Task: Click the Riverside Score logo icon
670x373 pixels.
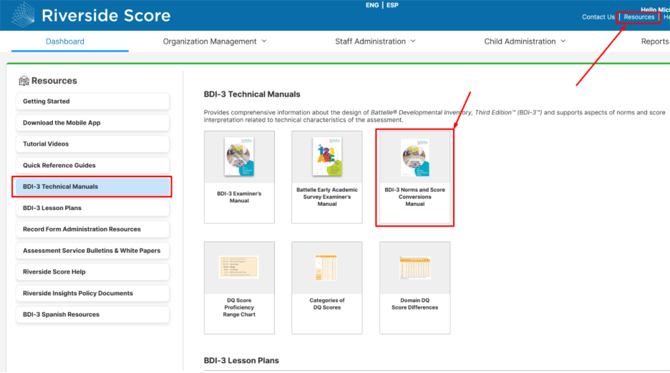Action: click(x=24, y=15)
